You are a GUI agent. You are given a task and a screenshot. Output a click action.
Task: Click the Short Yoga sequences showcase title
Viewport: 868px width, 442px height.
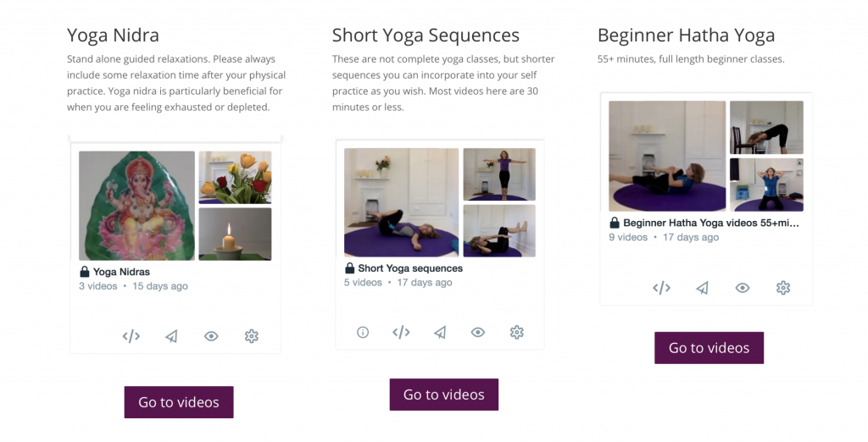click(410, 268)
